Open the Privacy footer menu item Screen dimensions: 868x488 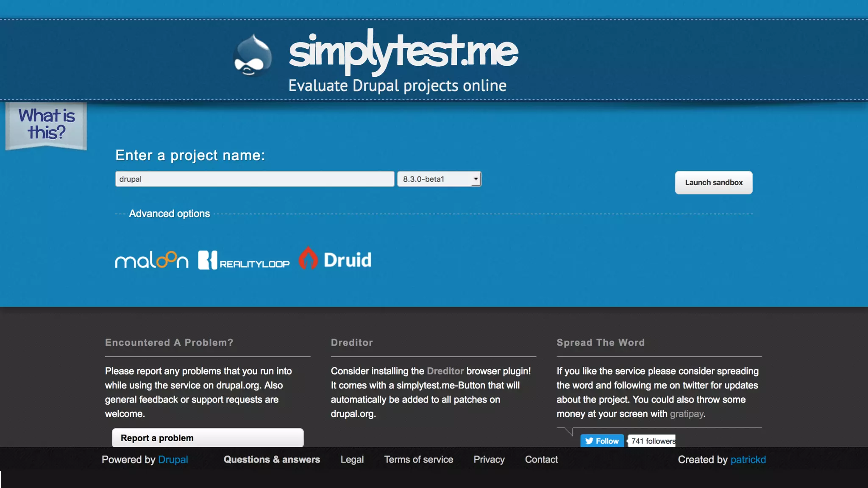489,460
